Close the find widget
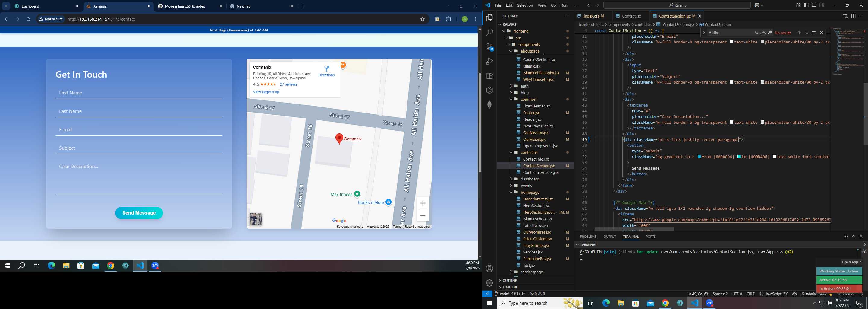Viewport: 868px width, 309px height. pyautogui.click(x=822, y=33)
